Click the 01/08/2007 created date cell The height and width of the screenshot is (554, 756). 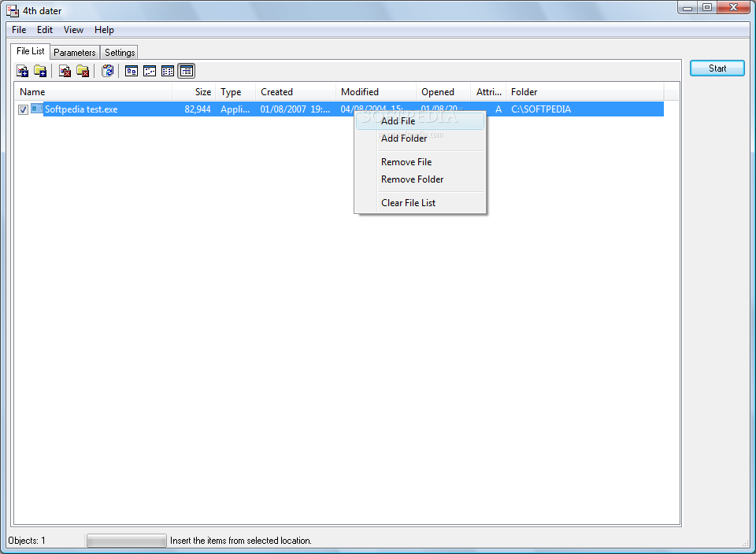[295, 109]
